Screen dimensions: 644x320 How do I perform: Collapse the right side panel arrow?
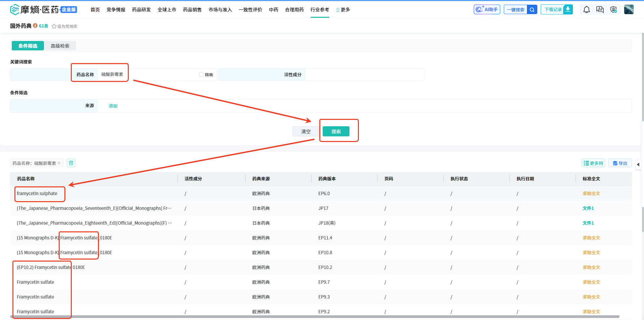pos(638,165)
